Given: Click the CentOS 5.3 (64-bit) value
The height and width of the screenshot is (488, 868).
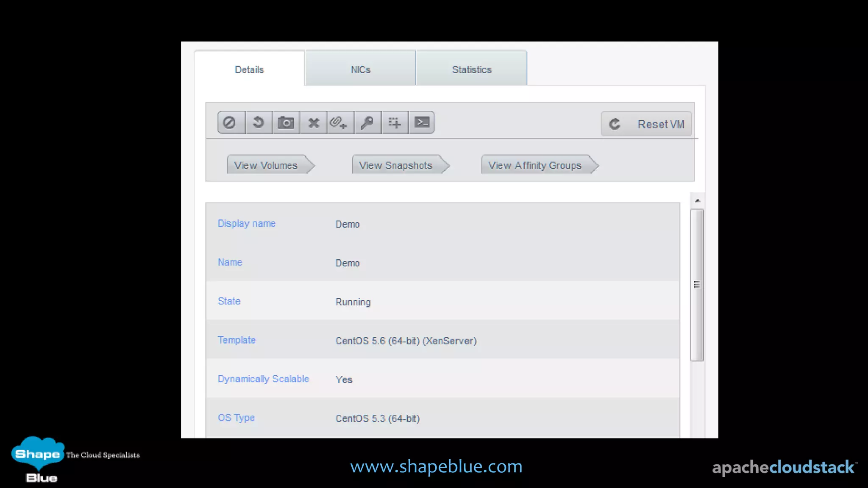Looking at the screenshot, I should point(378,419).
